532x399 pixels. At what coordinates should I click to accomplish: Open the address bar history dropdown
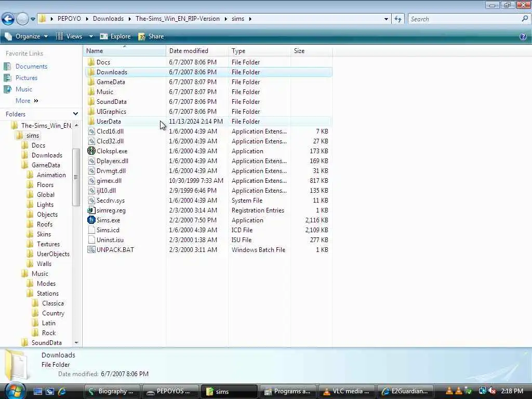(x=386, y=19)
